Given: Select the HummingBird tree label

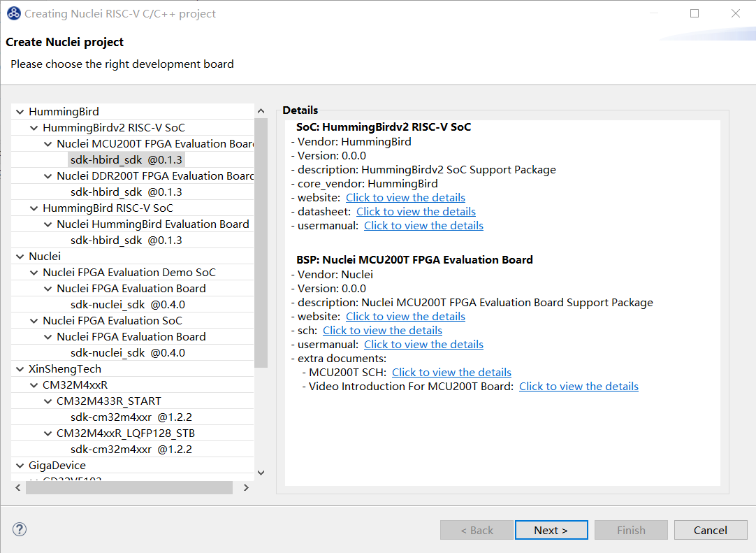Looking at the screenshot, I should click(64, 111).
